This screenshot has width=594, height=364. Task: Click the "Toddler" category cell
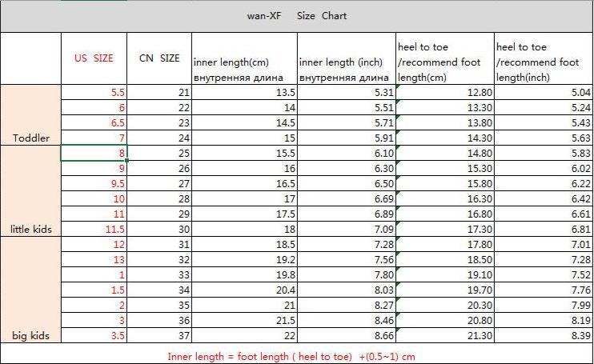click(31, 138)
